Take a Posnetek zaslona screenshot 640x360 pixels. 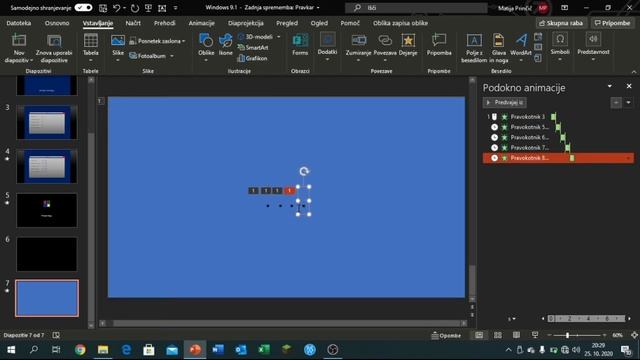[x=155, y=41]
